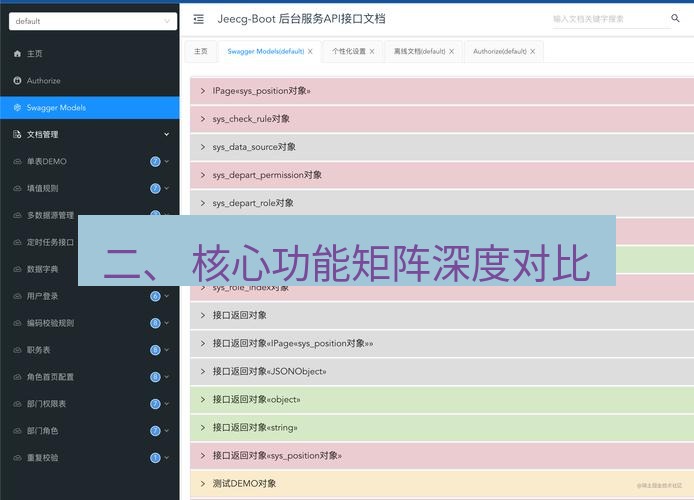Screen dimensions: 694x500
Task: Close the Swagger Models(default) tab
Action: (310, 51)
